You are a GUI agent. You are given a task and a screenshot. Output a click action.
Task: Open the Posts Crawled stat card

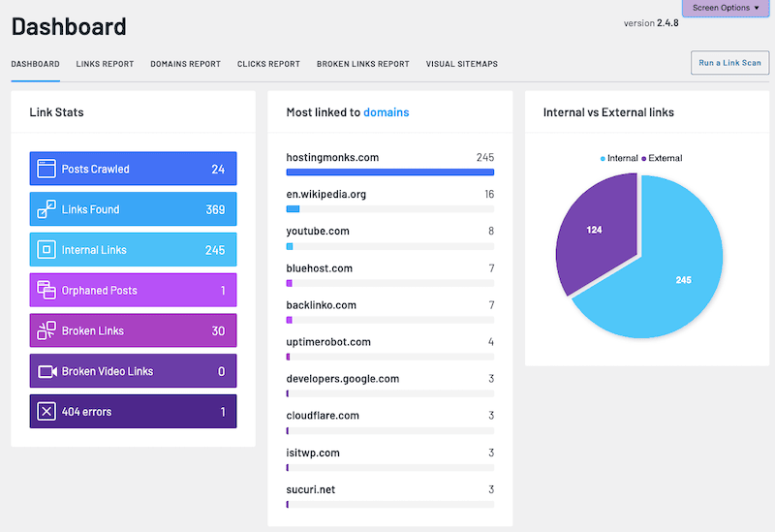pos(133,169)
